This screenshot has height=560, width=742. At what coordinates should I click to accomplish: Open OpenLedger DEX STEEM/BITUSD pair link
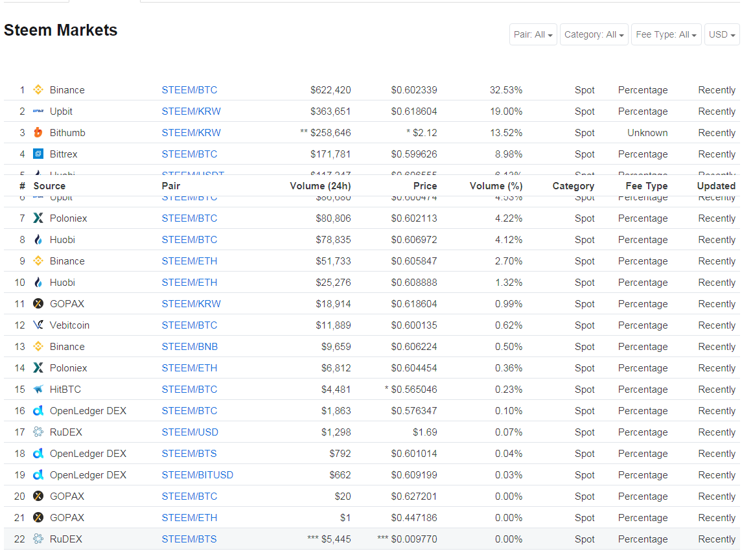point(198,475)
